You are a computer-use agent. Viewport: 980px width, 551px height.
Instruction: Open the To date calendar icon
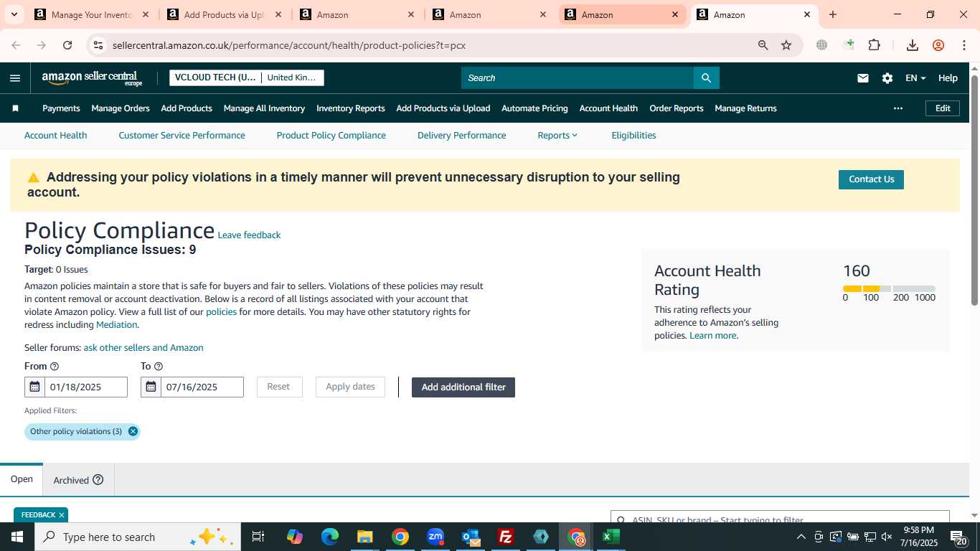151,387
